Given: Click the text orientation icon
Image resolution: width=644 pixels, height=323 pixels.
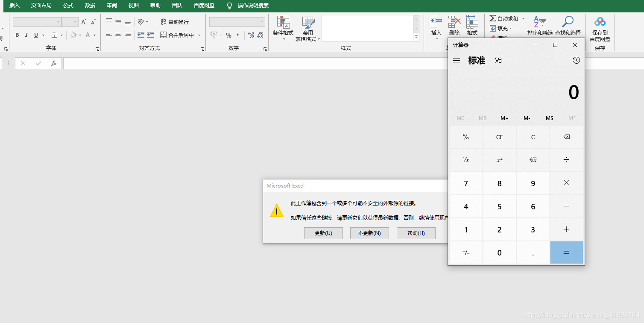Looking at the screenshot, I should click(143, 21).
